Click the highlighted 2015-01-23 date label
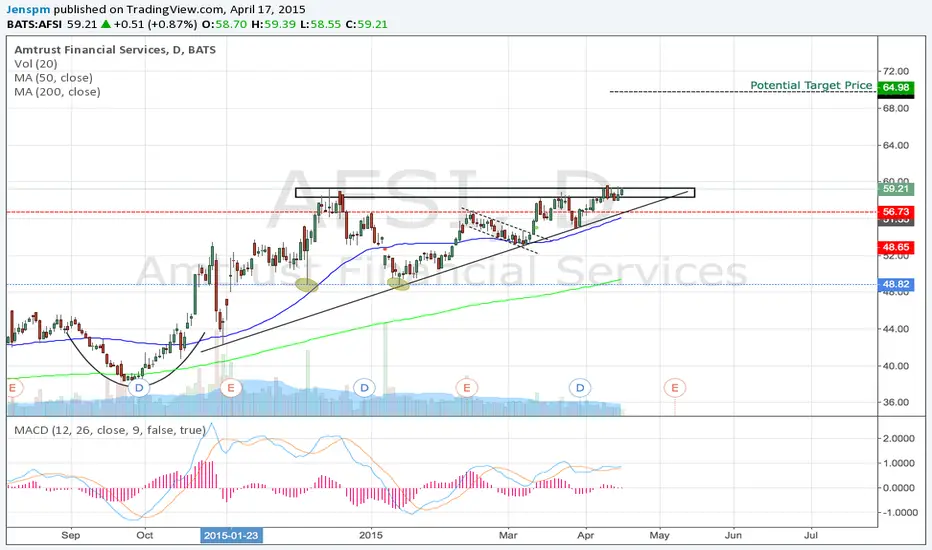Image resolution: width=932 pixels, height=550 pixels. point(231,535)
